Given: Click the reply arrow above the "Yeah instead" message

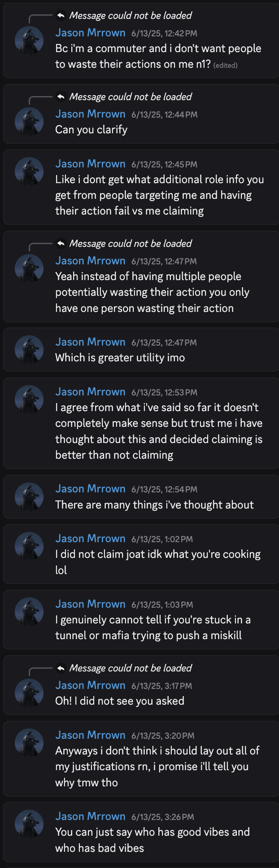Looking at the screenshot, I should (61, 244).
